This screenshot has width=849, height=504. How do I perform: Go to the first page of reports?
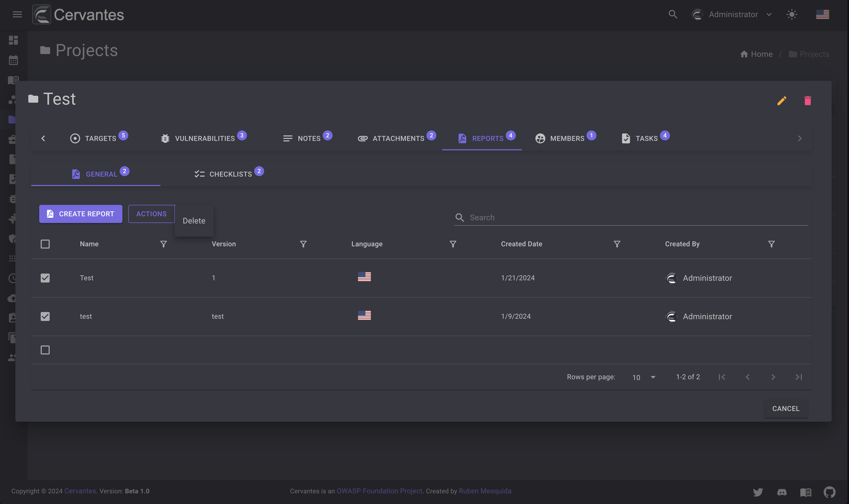pyautogui.click(x=722, y=377)
